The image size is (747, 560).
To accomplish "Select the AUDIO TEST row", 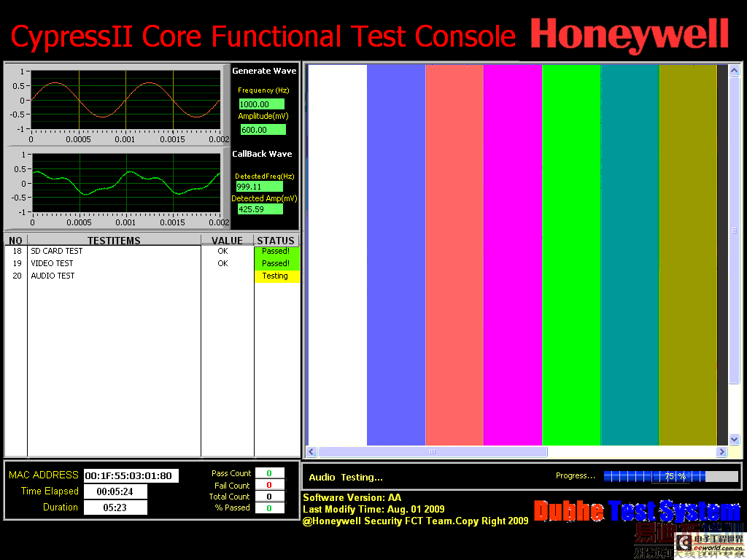I will [152, 276].
